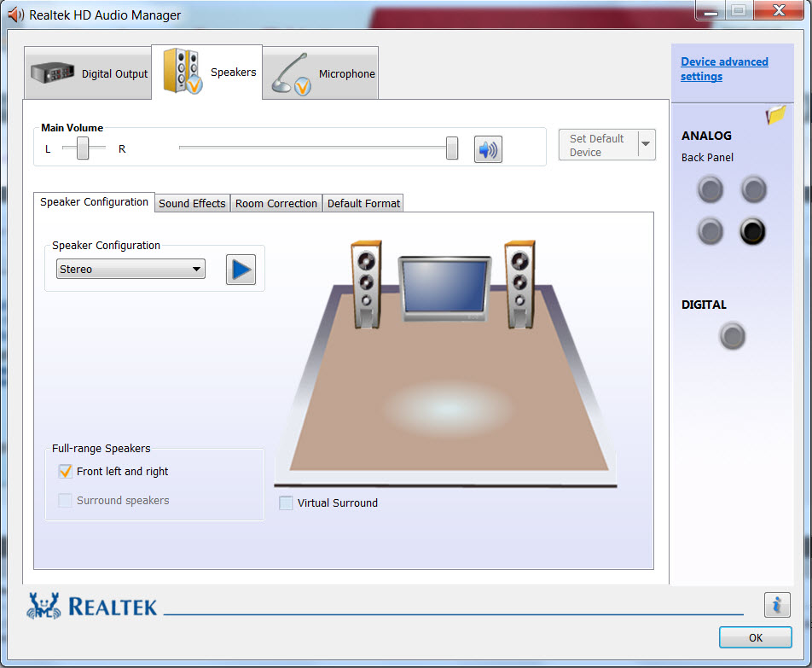This screenshot has height=668, width=812.
Task: Click the OK button
Action: tap(756, 637)
